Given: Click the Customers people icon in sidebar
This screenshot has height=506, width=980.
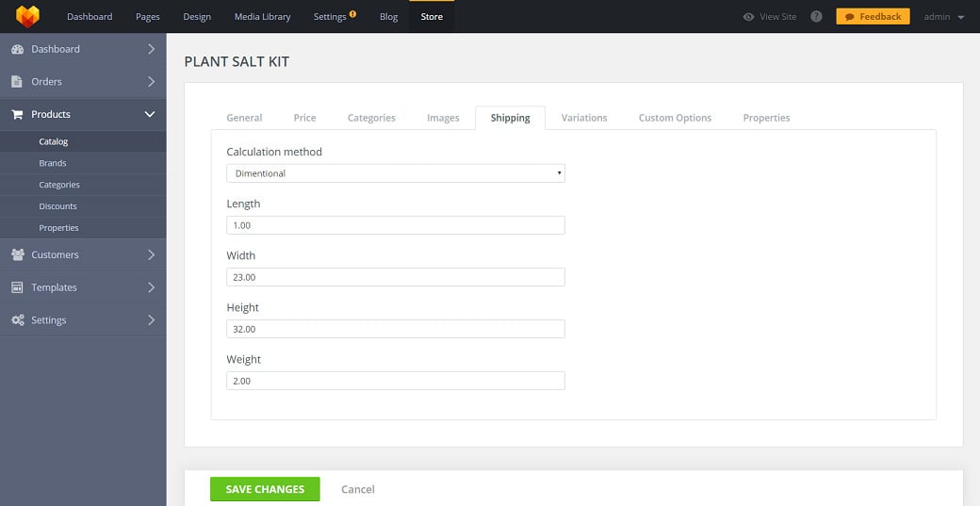Looking at the screenshot, I should [17, 254].
